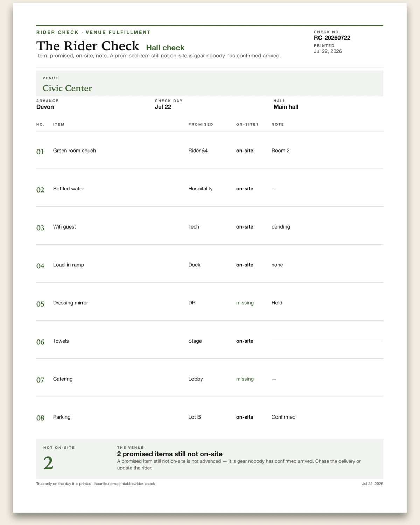Click the 'none' note for Load-in ramp
Image resolution: width=420 pixels, height=525 pixels.
pyautogui.click(x=277, y=265)
